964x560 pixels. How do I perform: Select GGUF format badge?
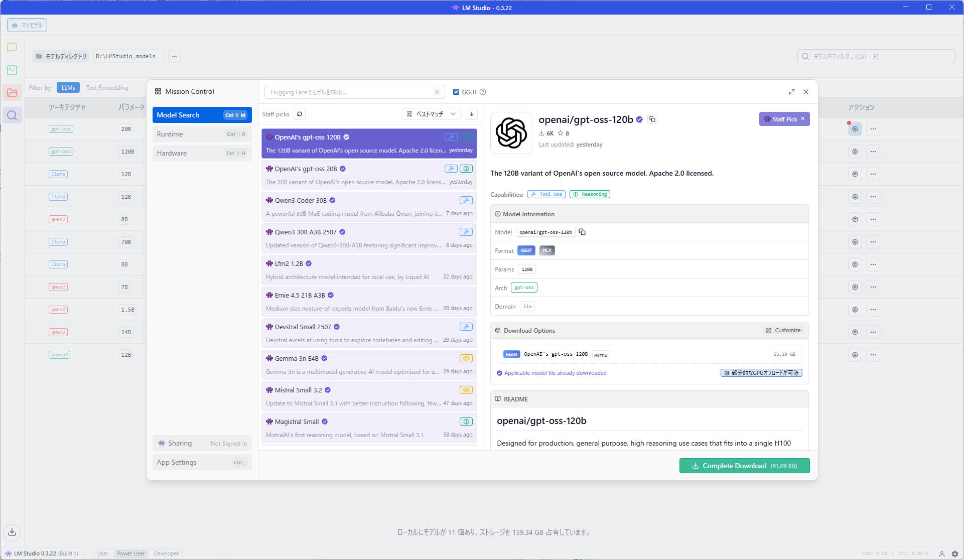pos(526,250)
